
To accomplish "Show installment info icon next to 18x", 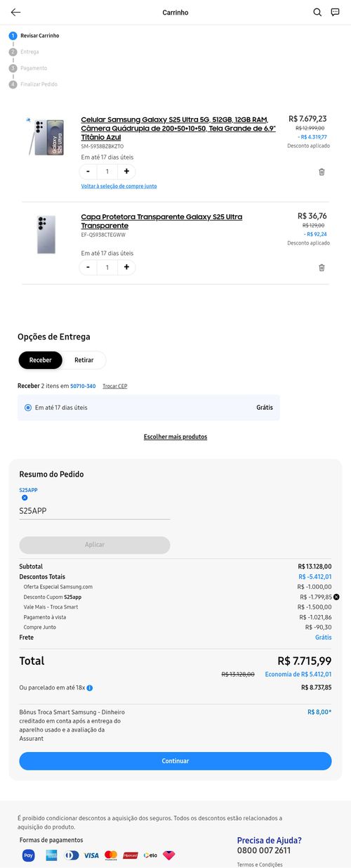I will pos(90,687).
